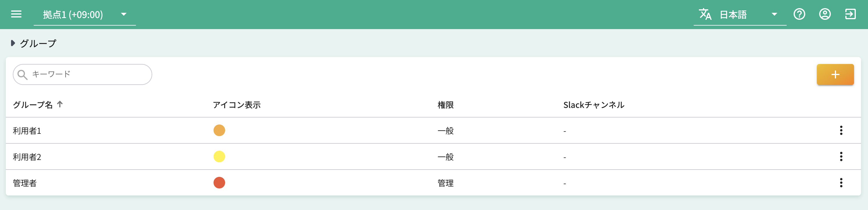Click the search magnifier icon
The height and width of the screenshot is (210, 868).
(x=23, y=75)
